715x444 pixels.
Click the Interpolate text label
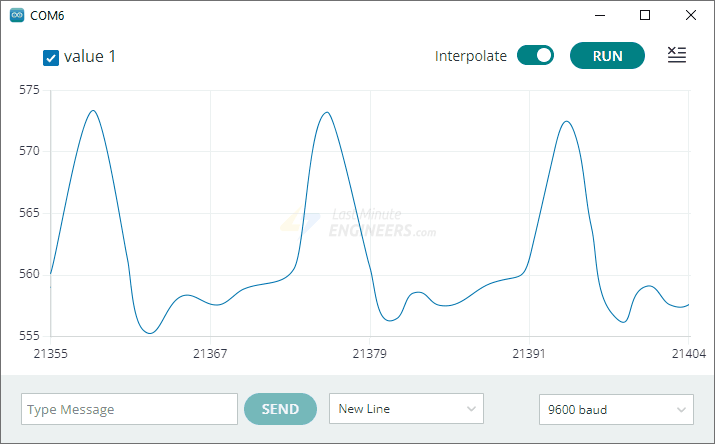point(470,56)
